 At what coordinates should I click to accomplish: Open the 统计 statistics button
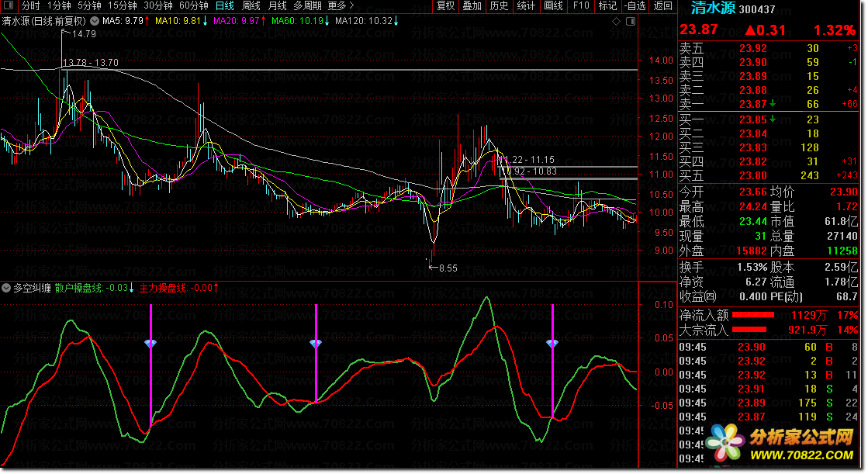click(526, 6)
